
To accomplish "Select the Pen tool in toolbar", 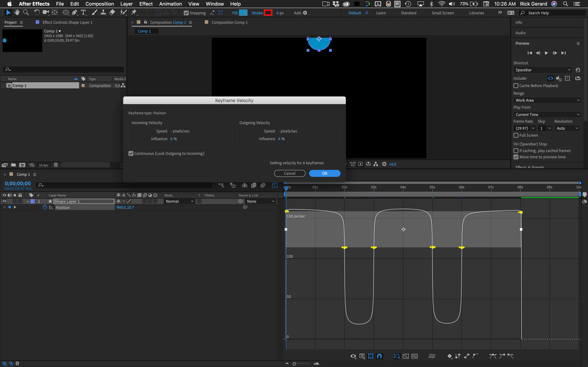I will tap(75, 12).
